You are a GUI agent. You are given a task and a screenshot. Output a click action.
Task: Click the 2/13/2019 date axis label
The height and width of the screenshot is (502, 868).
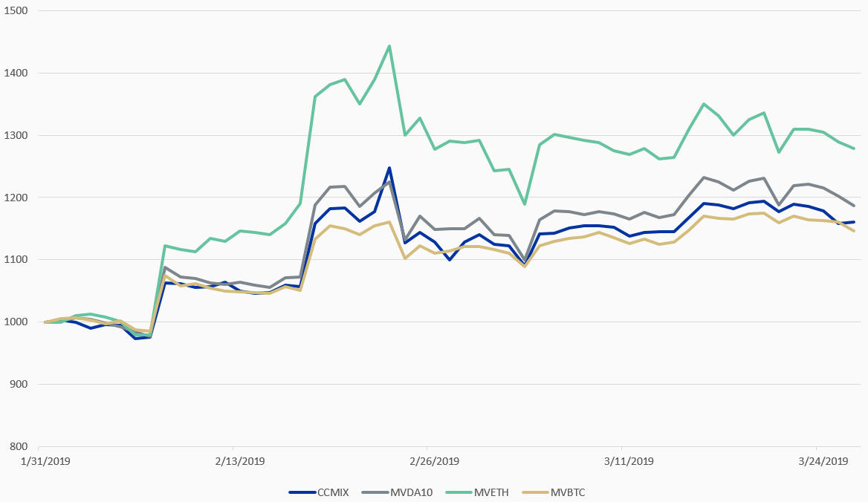(x=233, y=461)
